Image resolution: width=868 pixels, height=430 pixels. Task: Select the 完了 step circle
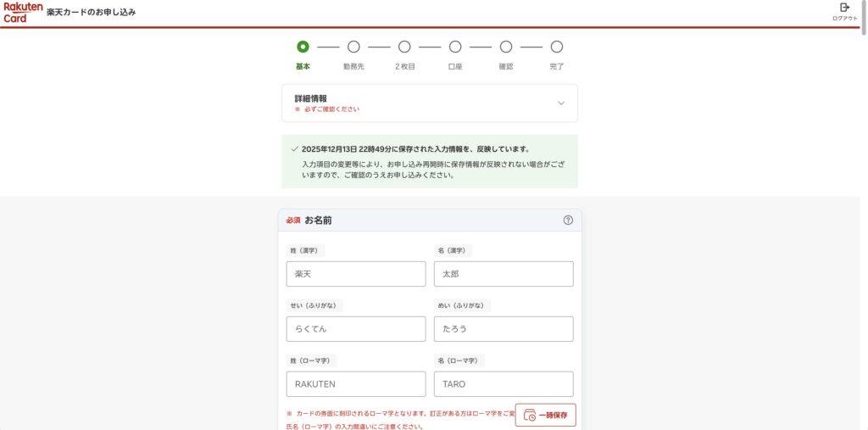556,47
